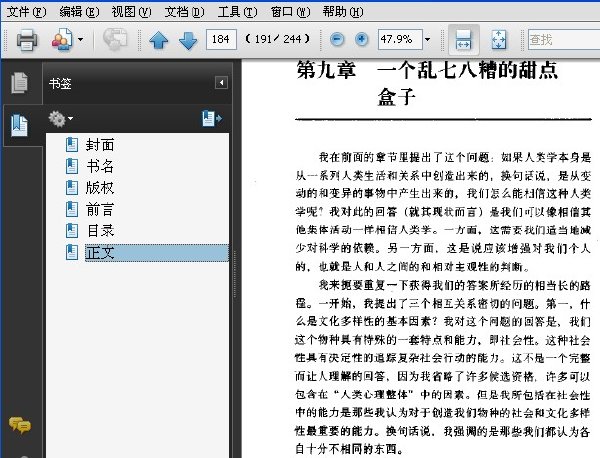The image size is (600, 458).
Task: Click the grayed-out globe web icon
Action: 115,39
